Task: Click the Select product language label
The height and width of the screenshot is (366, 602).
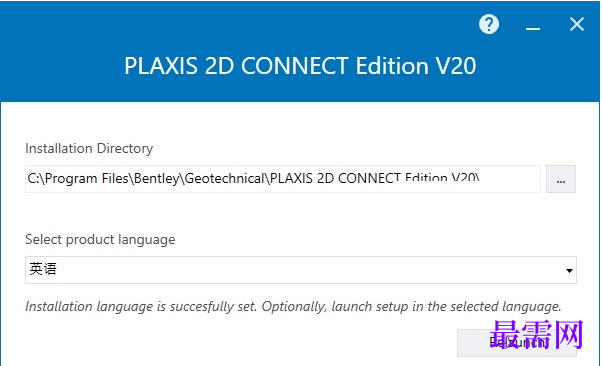Action: pyautogui.click(x=100, y=239)
